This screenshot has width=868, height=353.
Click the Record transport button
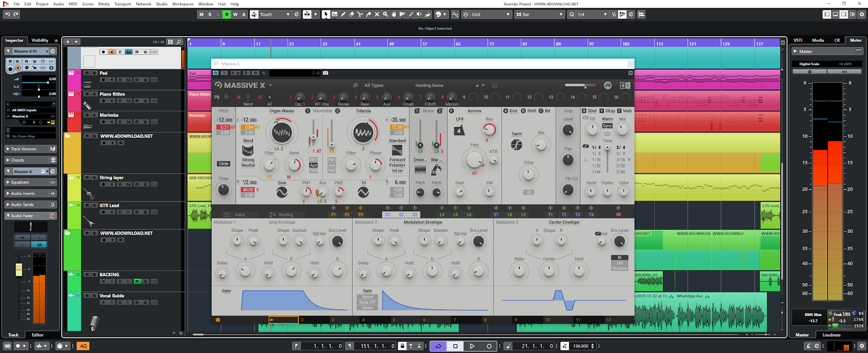(489, 346)
